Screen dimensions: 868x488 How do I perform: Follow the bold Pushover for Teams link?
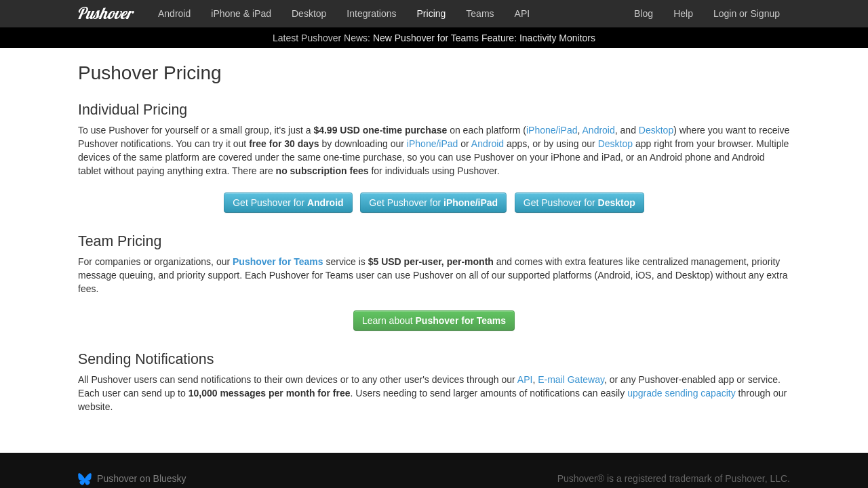pyautogui.click(x=277, y=262)
